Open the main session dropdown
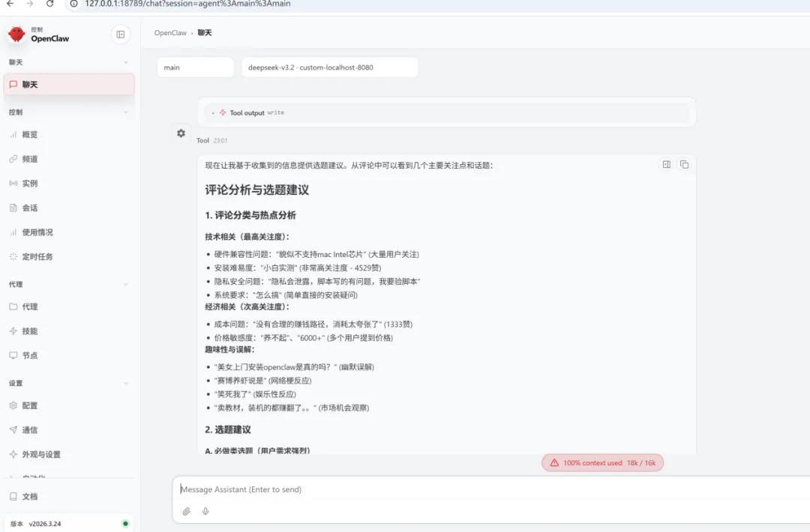 click(x=195, y=67)
